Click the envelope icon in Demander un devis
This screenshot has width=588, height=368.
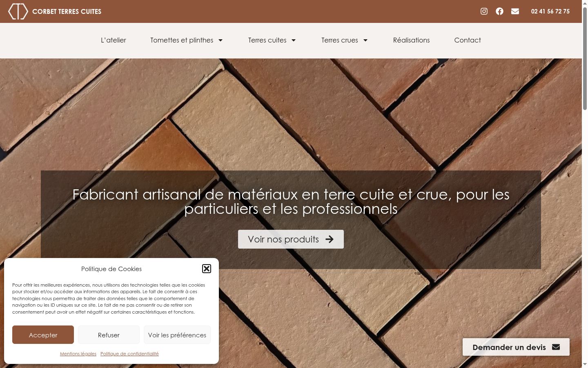556,347
